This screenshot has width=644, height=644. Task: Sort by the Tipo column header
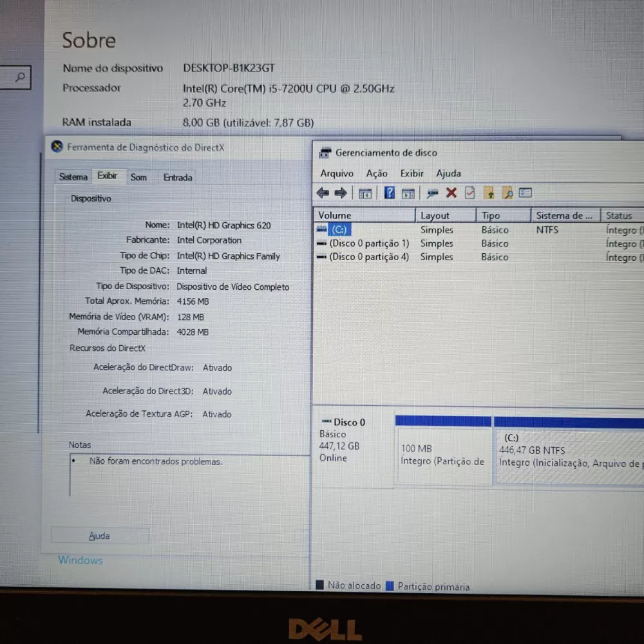tap(504, 215)
